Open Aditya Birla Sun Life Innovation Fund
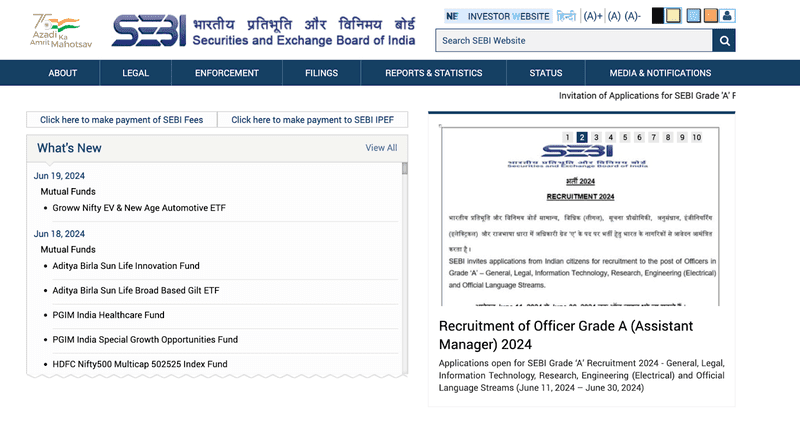Screen dimensions: 800x423 126,266
